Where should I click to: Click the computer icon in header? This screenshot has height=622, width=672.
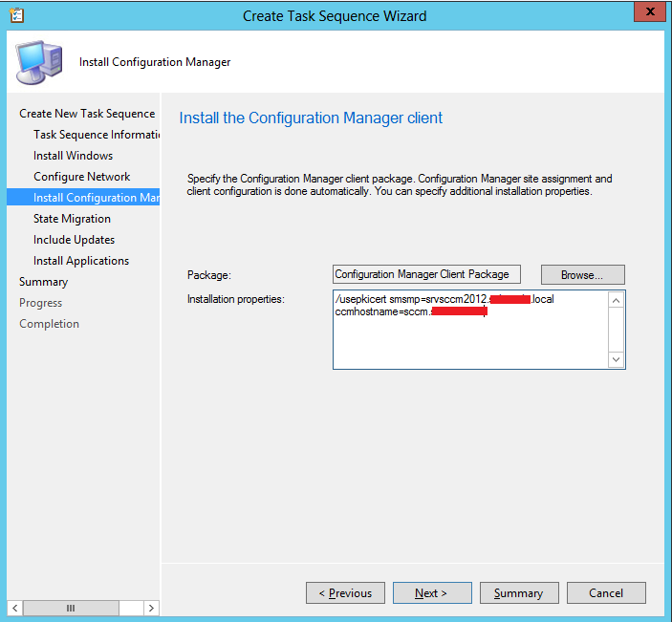coord(39,62)
